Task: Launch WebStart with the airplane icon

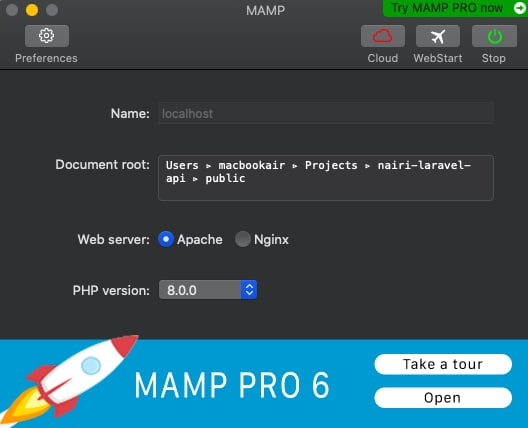Action: [x=438, y=36]
